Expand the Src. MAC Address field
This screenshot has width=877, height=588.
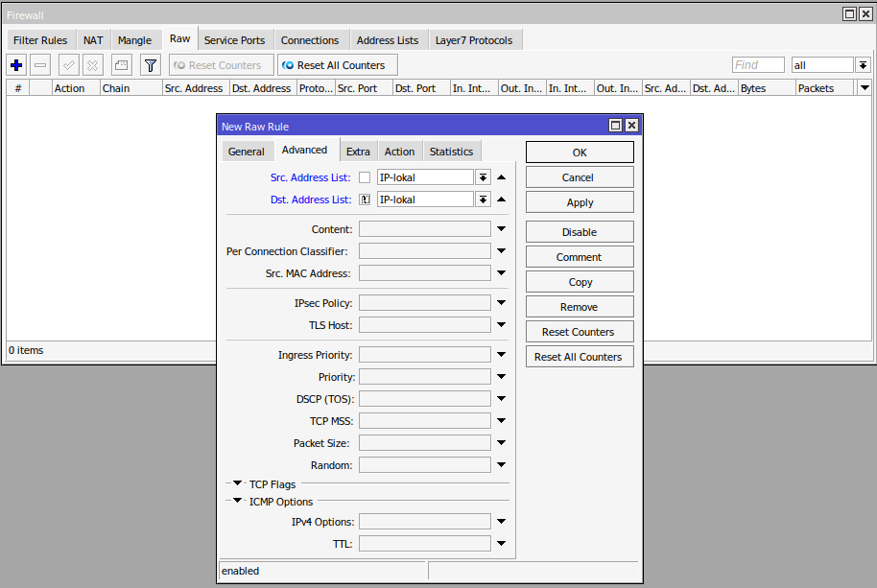(x=502, y=272)
